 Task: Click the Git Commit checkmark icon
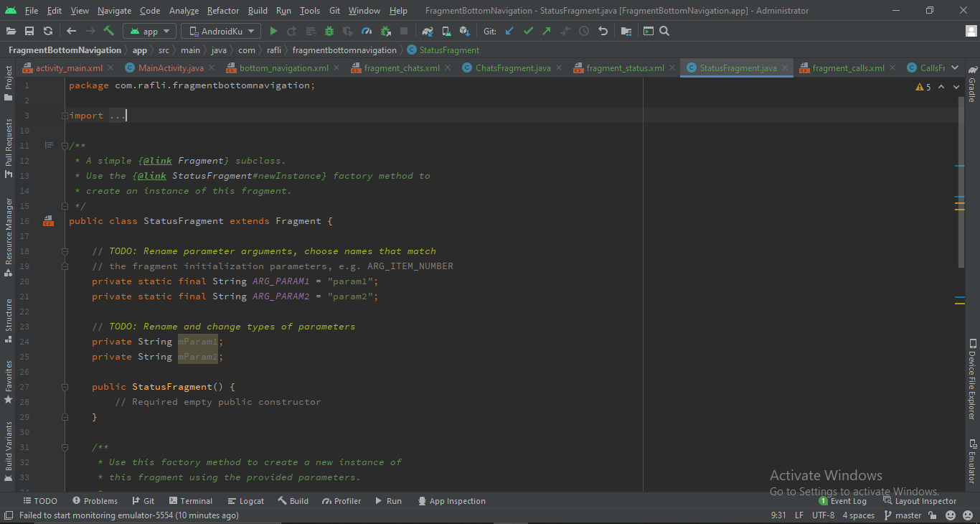click(529, 31)
